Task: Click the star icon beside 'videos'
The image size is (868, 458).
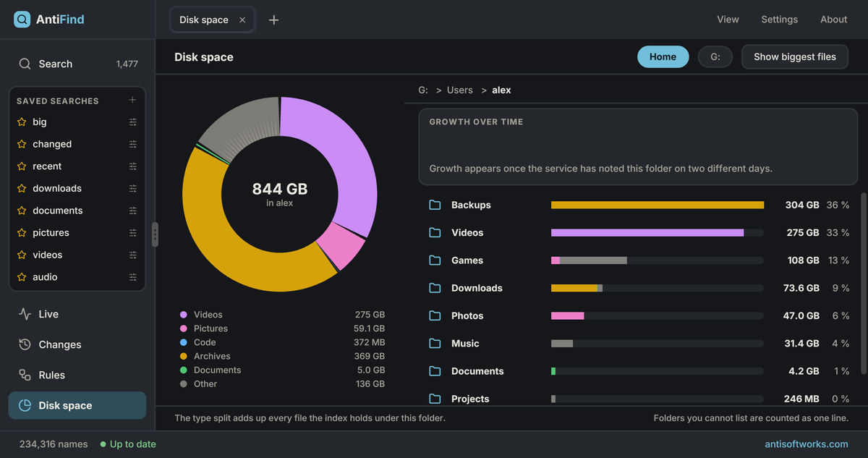Action: point(22,255)
